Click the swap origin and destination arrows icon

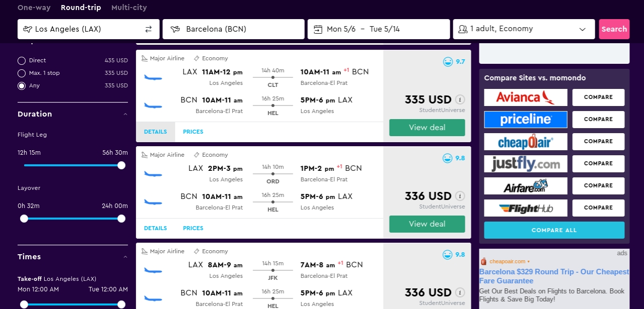point(149,29)
